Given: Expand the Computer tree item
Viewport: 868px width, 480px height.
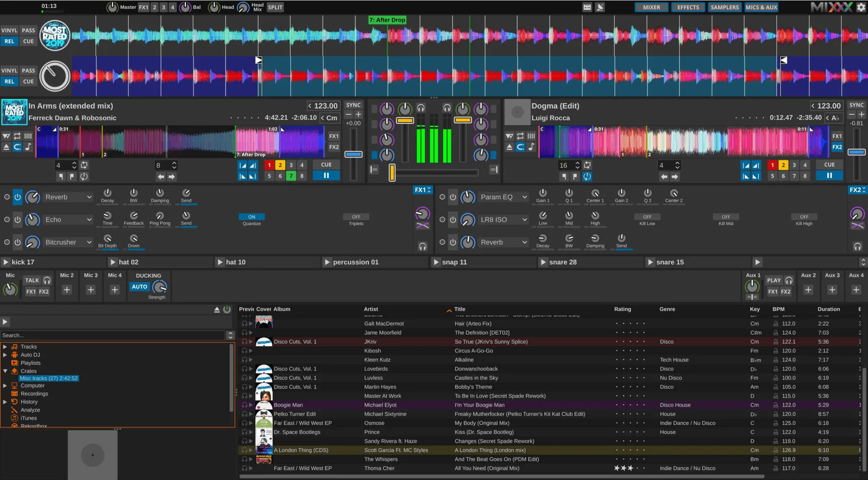Looking at the screenshot, I should pyautogui.click(x=5, y=385).
